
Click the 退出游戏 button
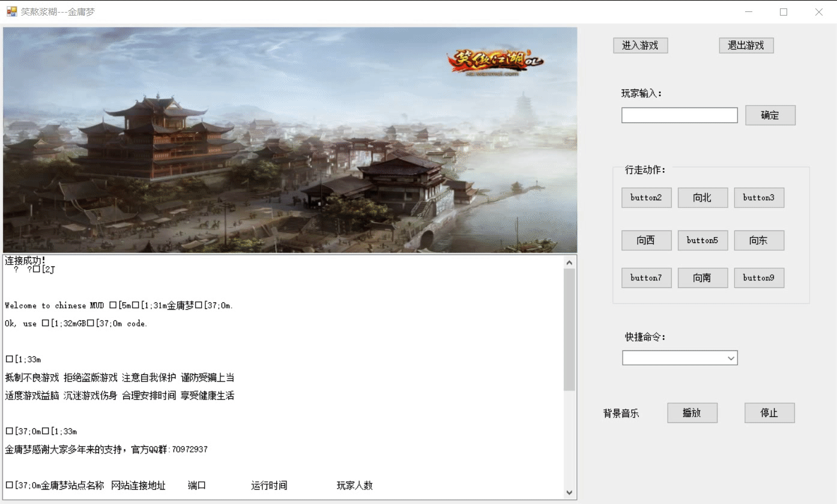click(746, 46)
